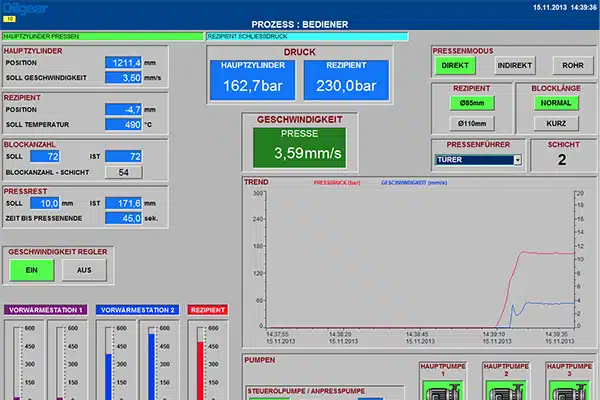
Task: Click Presse speed tile 3,59mm/s
Action: coord(299,147)
